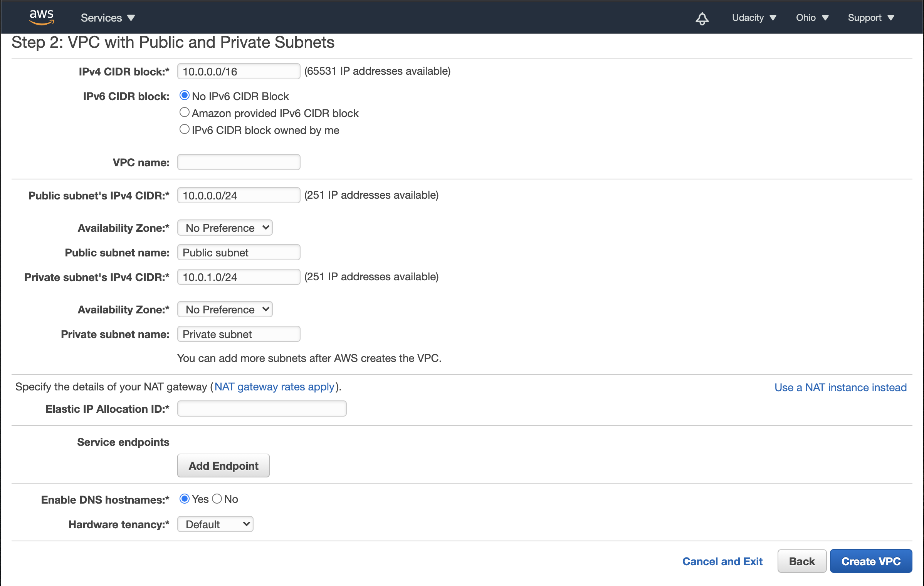The image size is (924, 586).
Task: Click Use a NAT instance instead
Action: pos(840,387)
